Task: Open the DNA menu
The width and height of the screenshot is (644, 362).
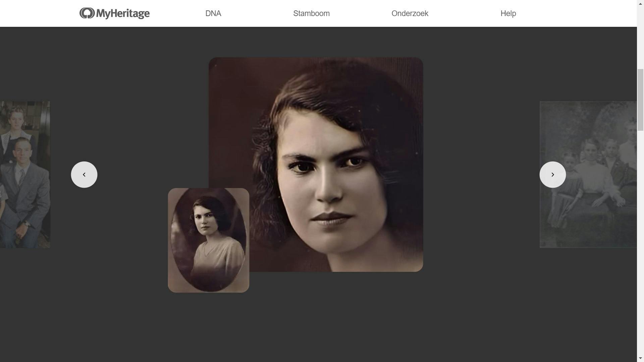Action: [213, 13]
